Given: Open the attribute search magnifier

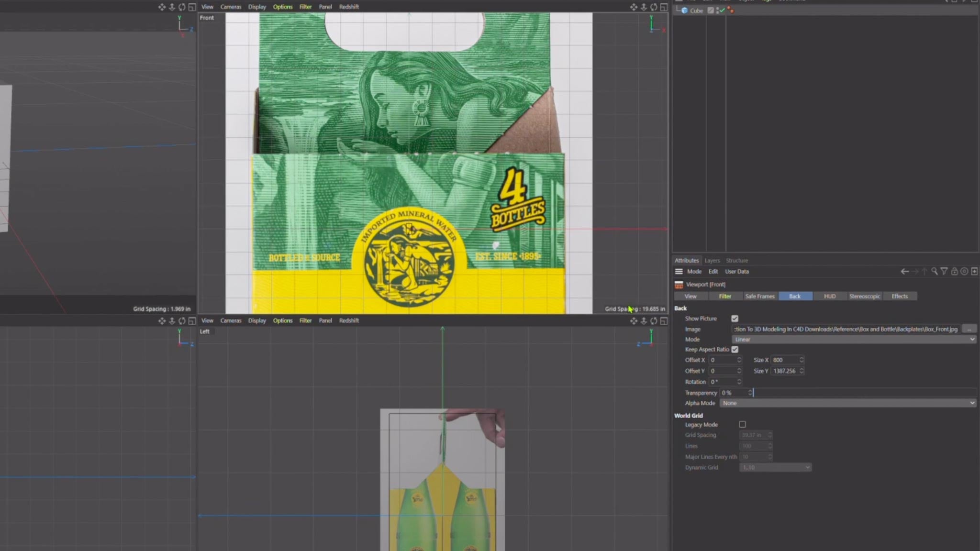Looking at the screenshot, I should [x=935, y=271].
